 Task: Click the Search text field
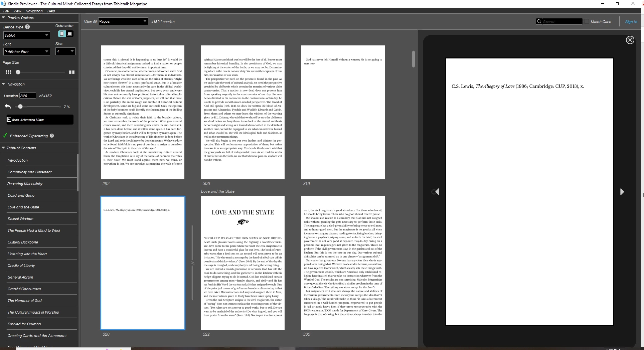[562, 22]
